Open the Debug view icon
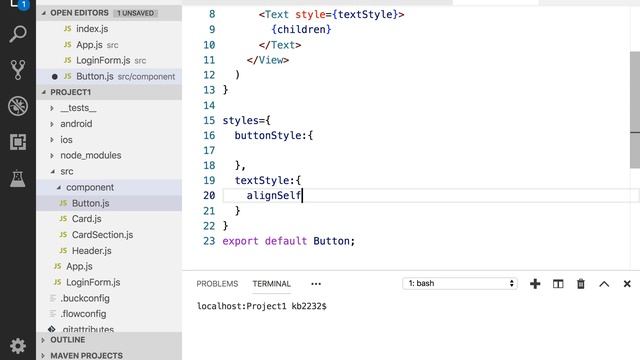640x360 pixels. (x=18, y=106)
